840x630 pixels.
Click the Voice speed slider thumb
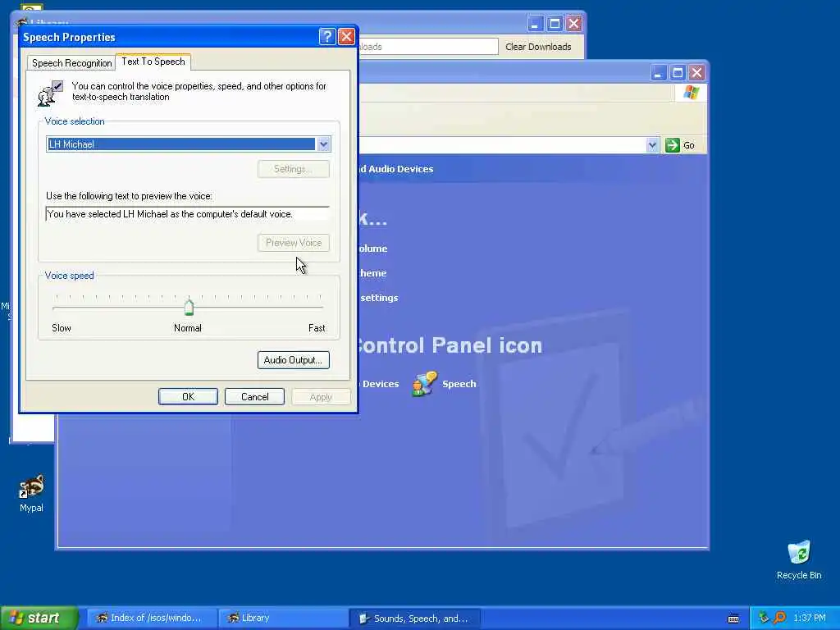189,307
